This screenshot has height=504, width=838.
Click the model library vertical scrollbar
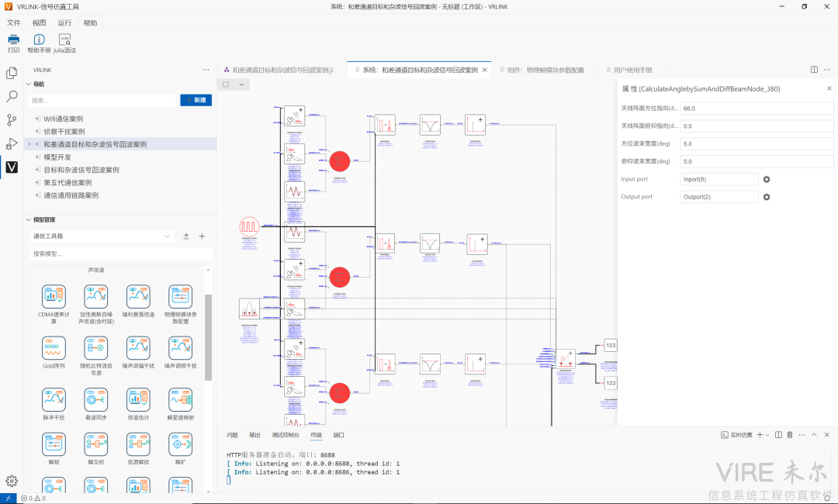209,337
